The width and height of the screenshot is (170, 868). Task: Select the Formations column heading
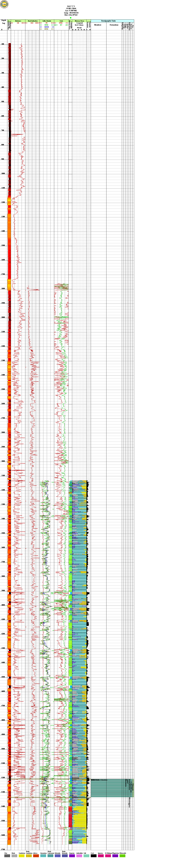coord(114,25)
